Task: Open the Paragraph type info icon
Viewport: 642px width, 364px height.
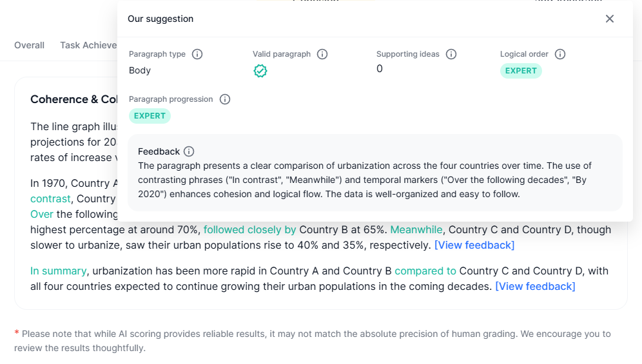Action: (x=197, y=54)
